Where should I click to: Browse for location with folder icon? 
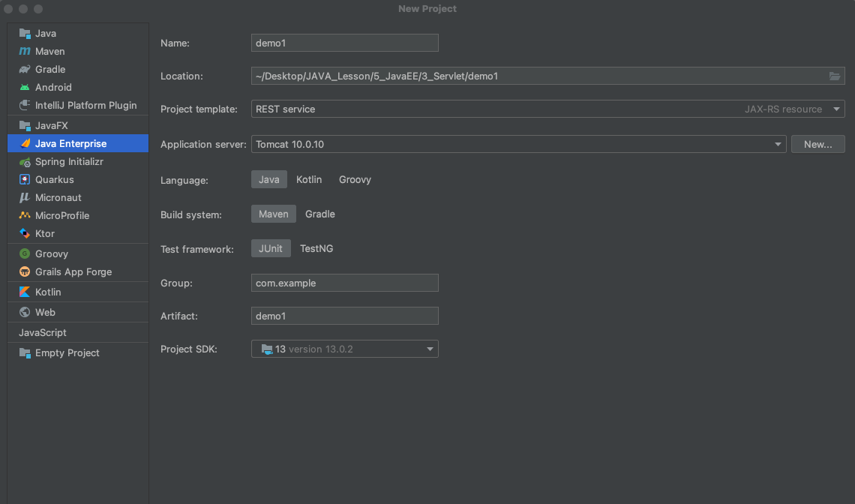point(834,76)
